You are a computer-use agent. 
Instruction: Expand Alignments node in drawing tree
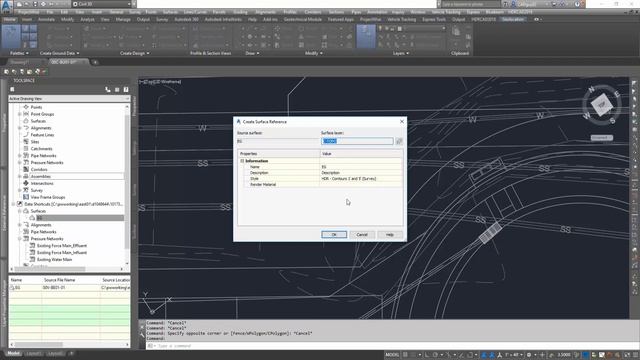click(20, 128)
